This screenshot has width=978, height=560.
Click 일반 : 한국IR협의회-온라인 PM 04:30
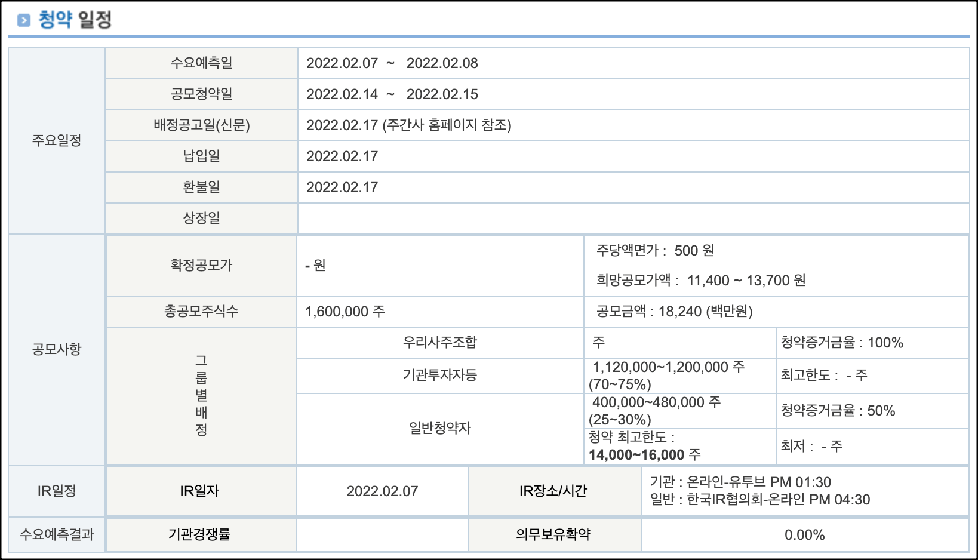[760, 499]
